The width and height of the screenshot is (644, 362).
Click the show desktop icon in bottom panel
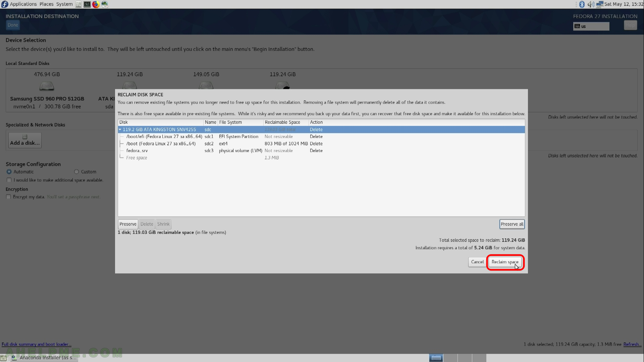[x=3, y=358]
